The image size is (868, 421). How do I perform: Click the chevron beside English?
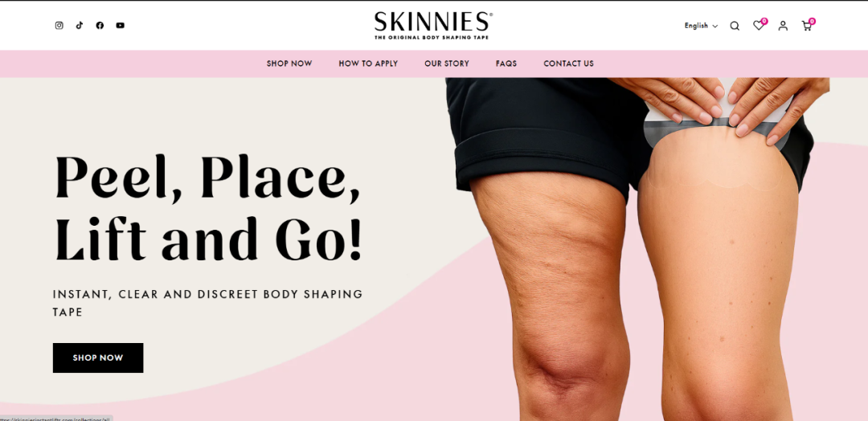715,26
